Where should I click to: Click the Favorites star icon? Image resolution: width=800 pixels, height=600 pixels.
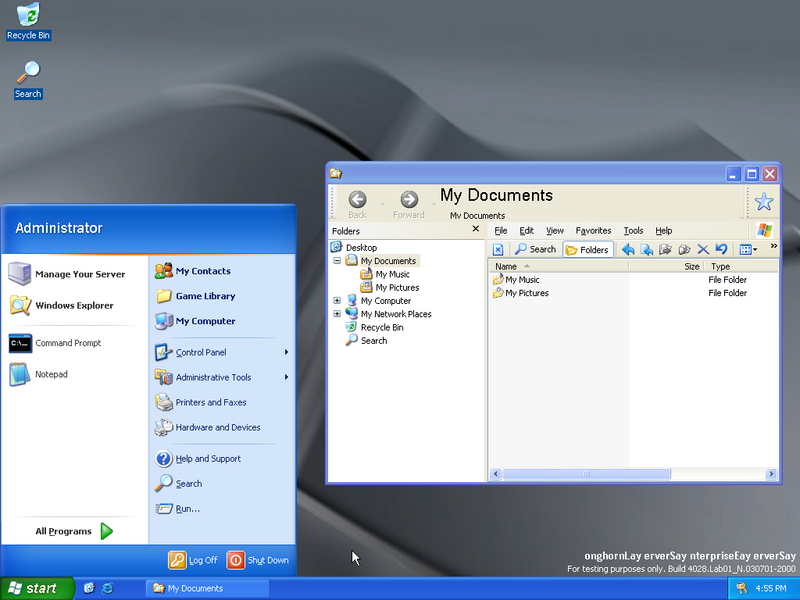tap(764, 202)
